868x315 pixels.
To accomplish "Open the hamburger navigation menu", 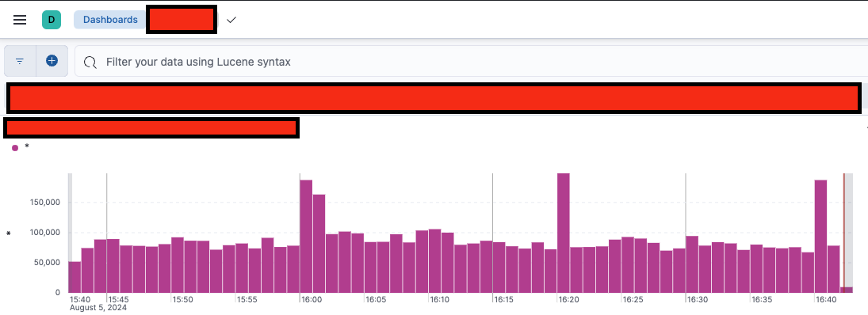I will tap(20, 20).
